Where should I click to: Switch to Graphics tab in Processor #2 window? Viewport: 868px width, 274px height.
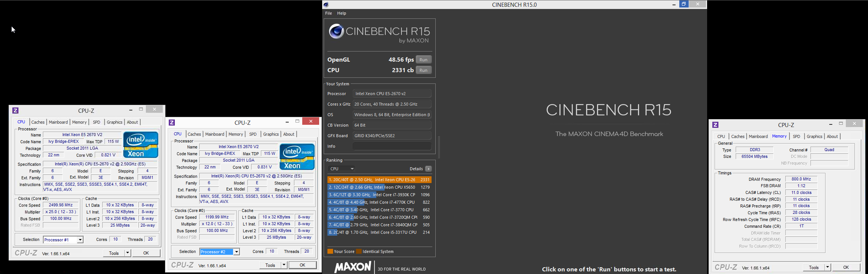[271, 134]
